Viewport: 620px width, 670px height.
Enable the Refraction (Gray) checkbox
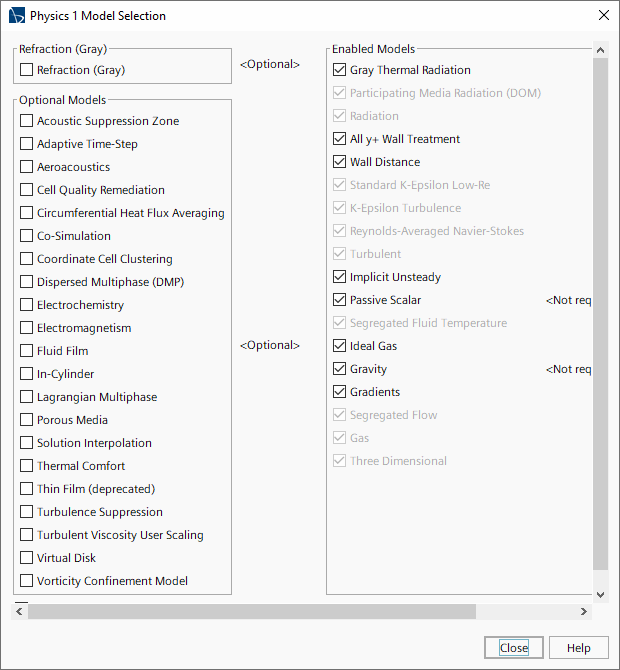(x=27, y=70)
